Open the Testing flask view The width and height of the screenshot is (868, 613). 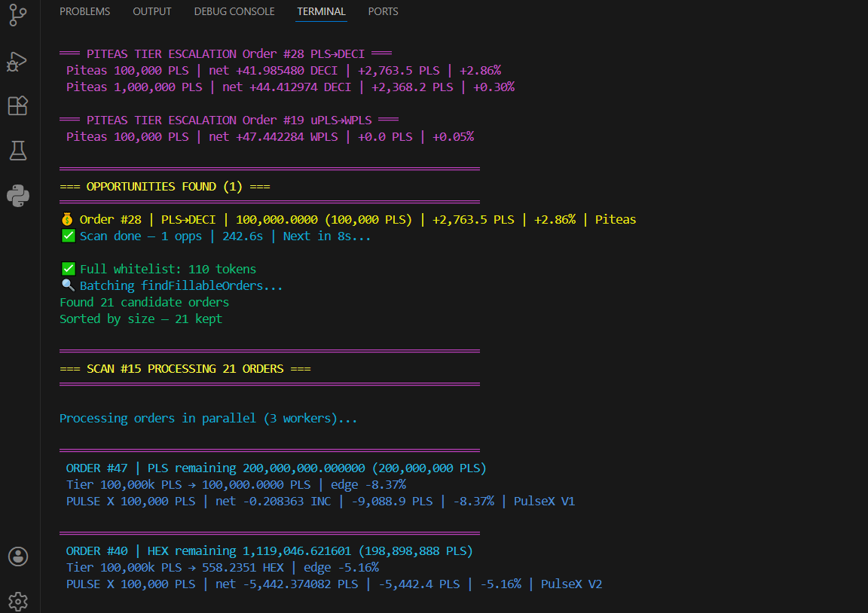coord(18,151)
